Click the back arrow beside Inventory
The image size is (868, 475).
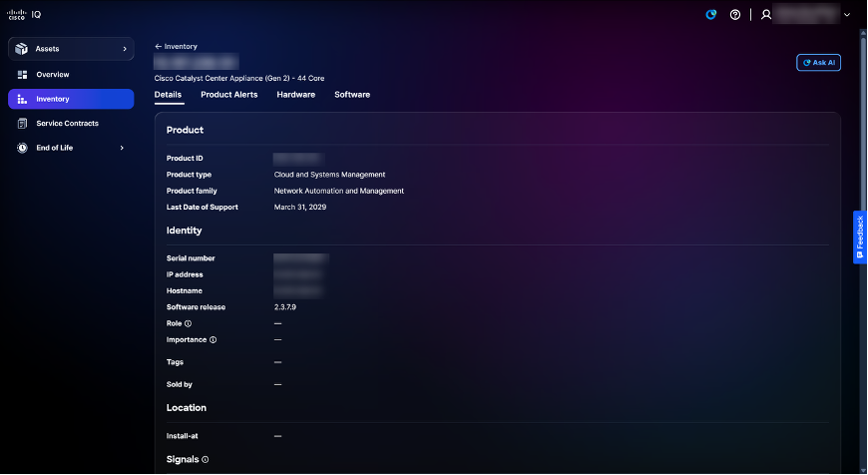pos(159,47)
